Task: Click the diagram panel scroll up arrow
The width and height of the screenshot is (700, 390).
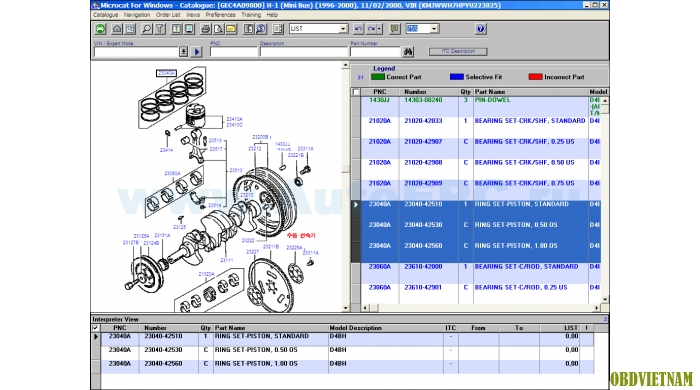Action: pos(345,66)
